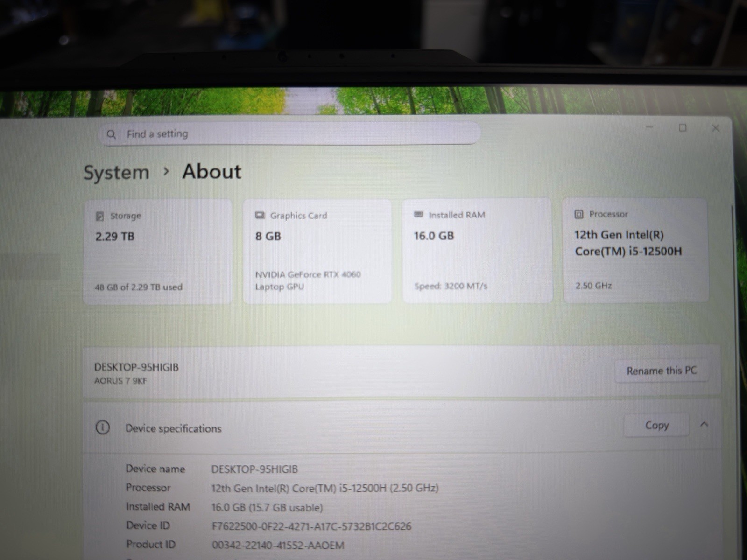Click the Rename this PC button

click(x=662, y=371)
